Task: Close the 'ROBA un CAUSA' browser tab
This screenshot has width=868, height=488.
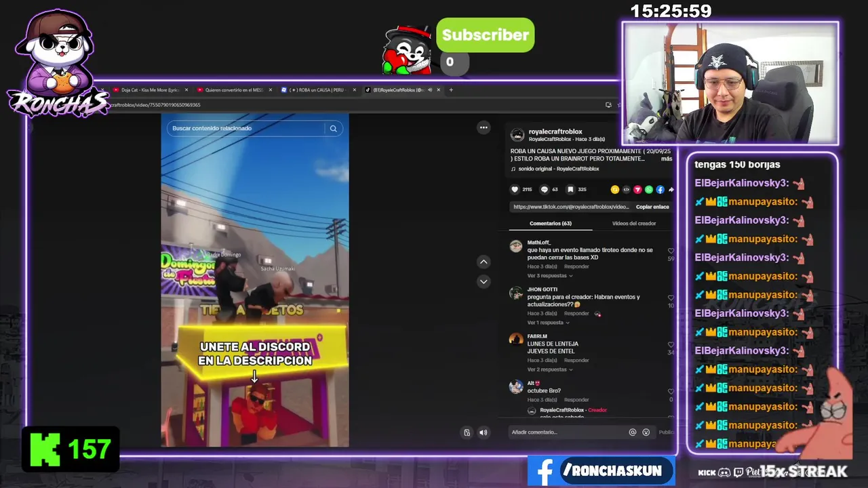Action: 355,90
